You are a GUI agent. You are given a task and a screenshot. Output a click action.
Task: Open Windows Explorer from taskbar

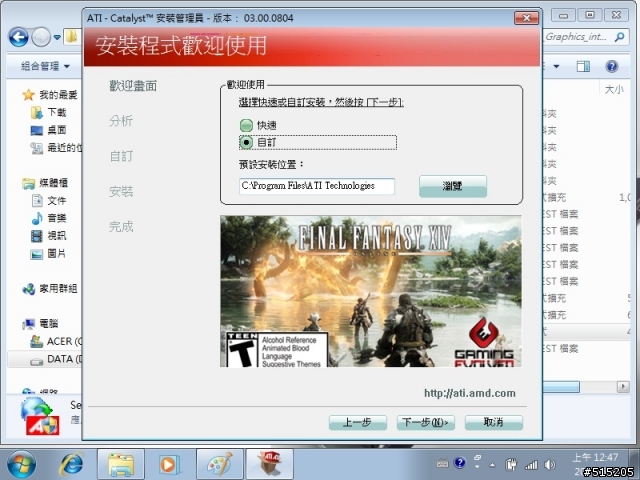[120, 464]
